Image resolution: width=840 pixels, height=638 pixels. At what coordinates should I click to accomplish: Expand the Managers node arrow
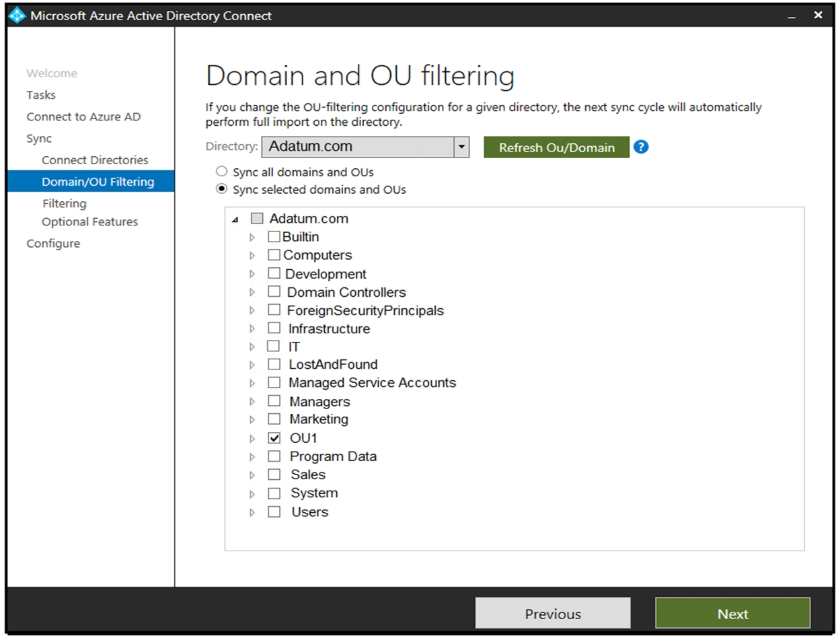tap(252, 402)
